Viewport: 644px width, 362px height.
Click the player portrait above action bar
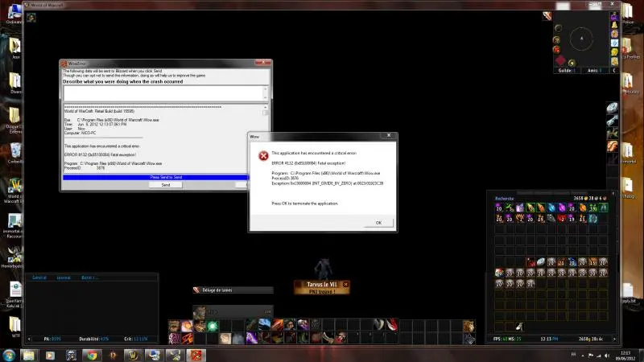tap(200, 312)
